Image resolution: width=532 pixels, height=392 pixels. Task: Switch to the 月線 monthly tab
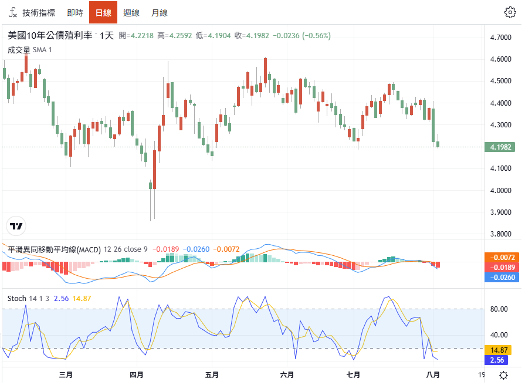[160, 12]
